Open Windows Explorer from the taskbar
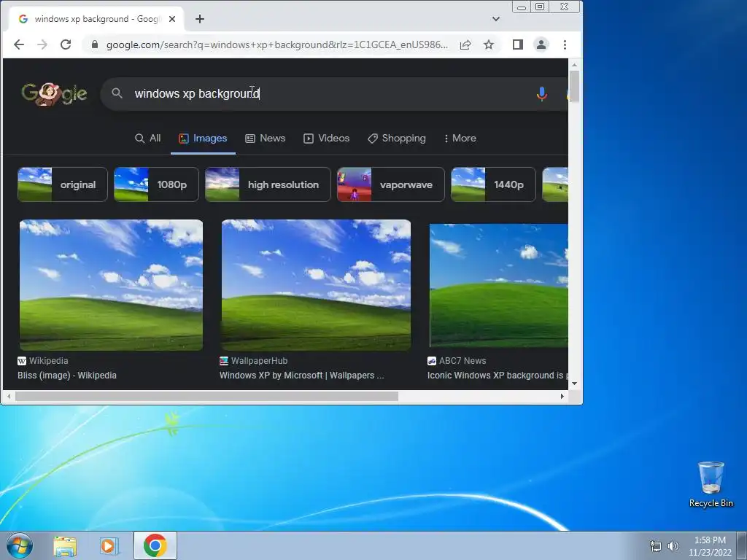This screenshot has height=560, width=747. pyautogui.click(x=65, y=546)
